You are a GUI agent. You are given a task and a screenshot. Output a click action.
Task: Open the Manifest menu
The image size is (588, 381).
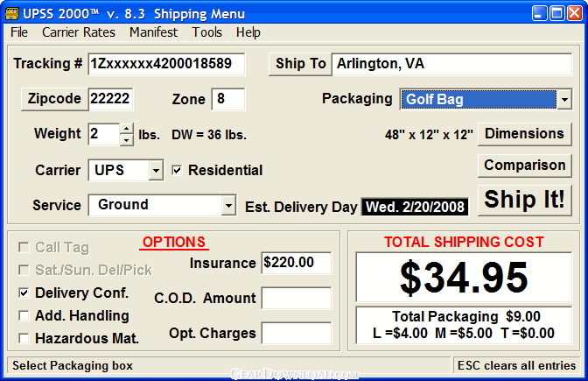tap(153, 32)
